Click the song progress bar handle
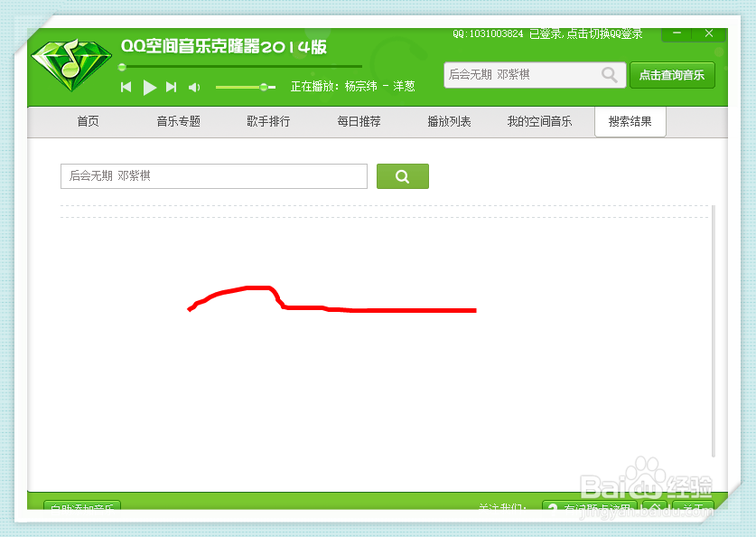This screenshot has width=756, height=537. point(122,67)
